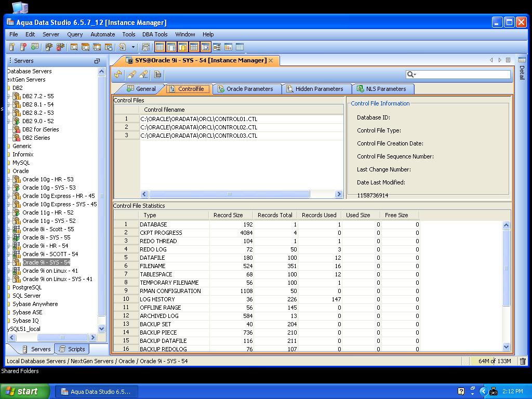Open the first Query Analyzer toolbar icon

(74, 47)
